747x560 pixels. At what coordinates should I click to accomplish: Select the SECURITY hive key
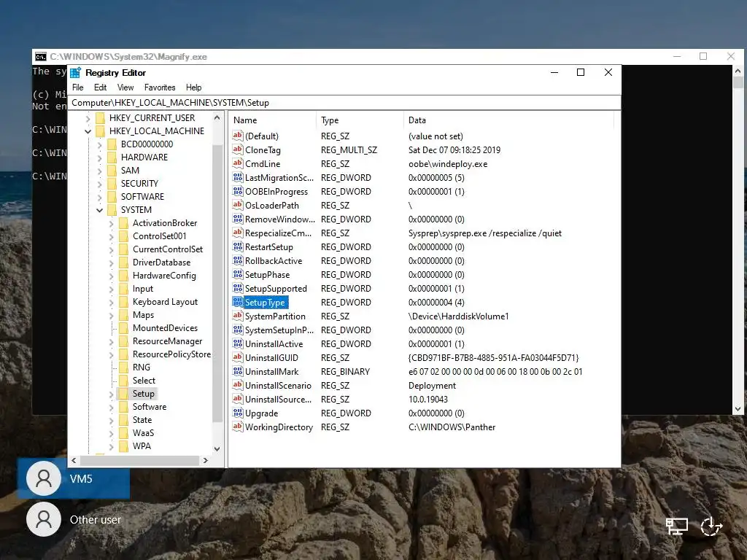[139, 183]
